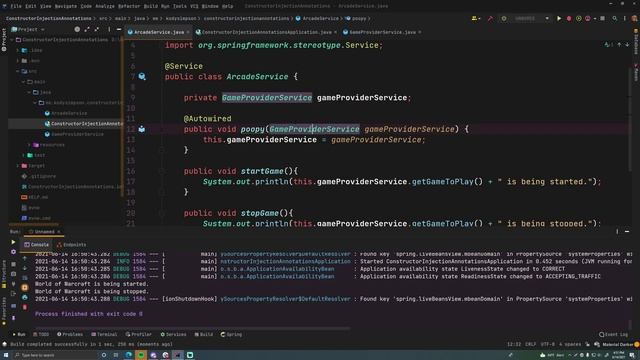Open the Terminal tool window

pos(104,334)
